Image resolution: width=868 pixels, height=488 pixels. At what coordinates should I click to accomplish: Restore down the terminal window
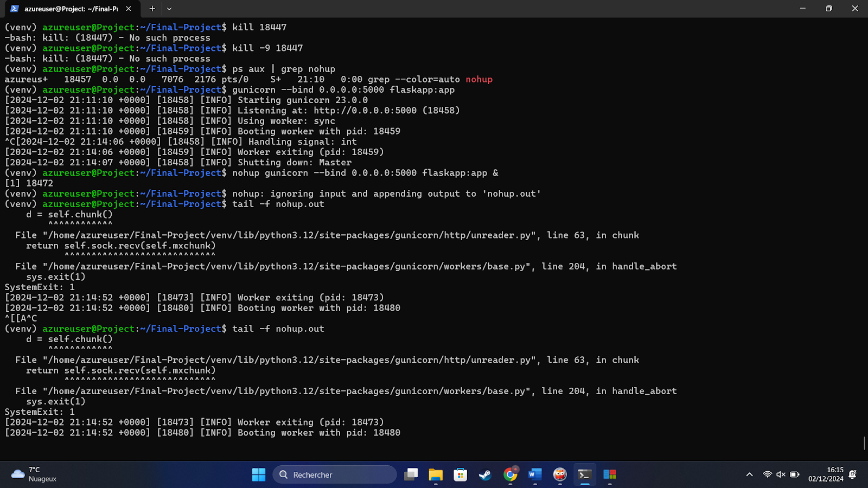[828, 9]
